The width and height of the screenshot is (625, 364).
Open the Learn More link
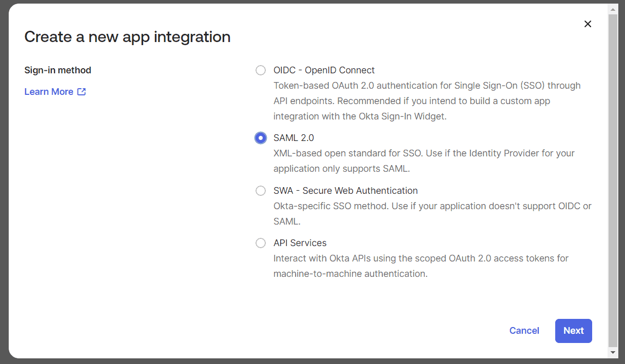[49, 92]
